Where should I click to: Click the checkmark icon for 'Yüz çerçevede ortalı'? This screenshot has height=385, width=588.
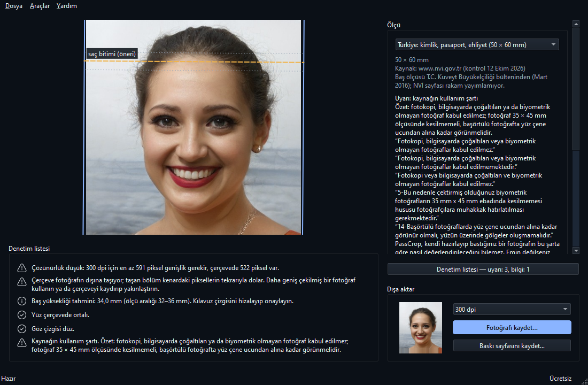[x=22, y=315]
